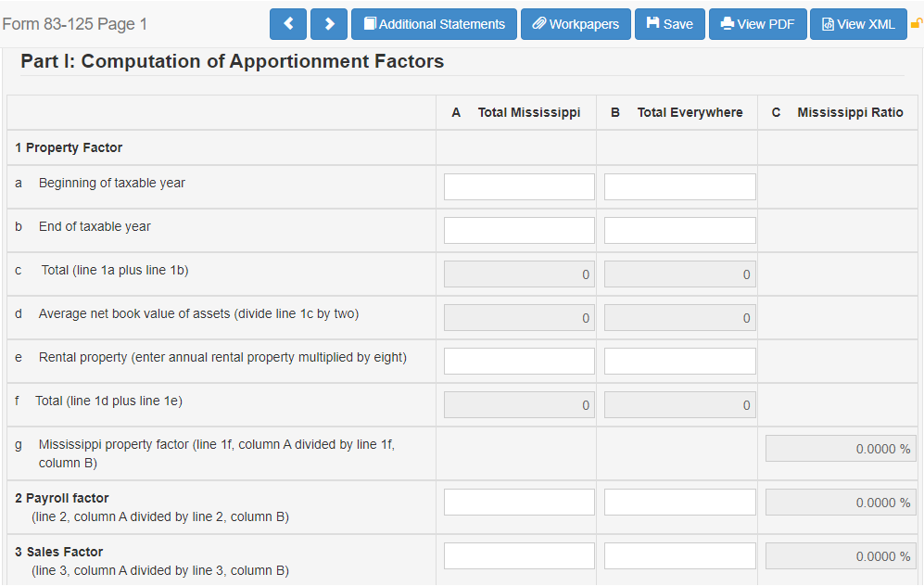Click End of taxable year Total Everywhere field
924x586 pixels.
click(678, 230)
